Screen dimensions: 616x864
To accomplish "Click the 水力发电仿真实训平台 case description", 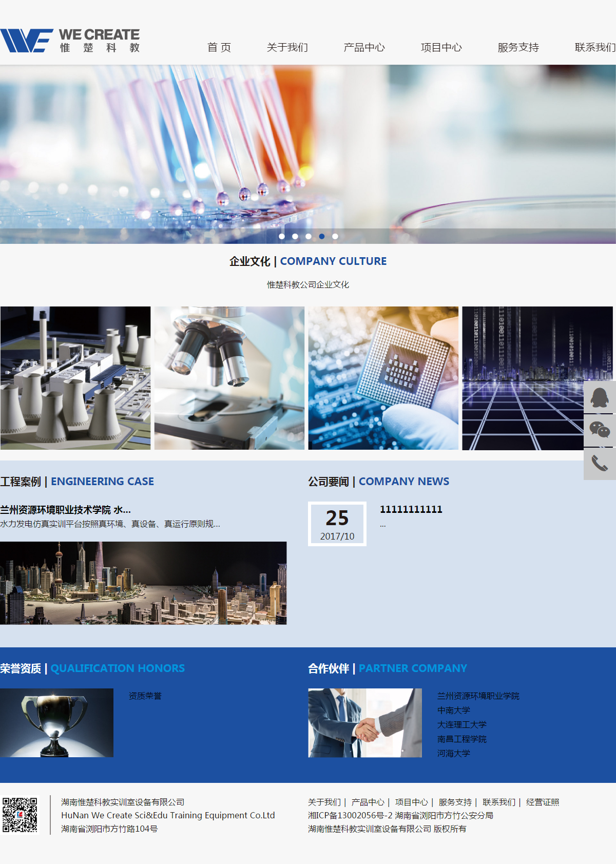I will (x=110, y=524).
